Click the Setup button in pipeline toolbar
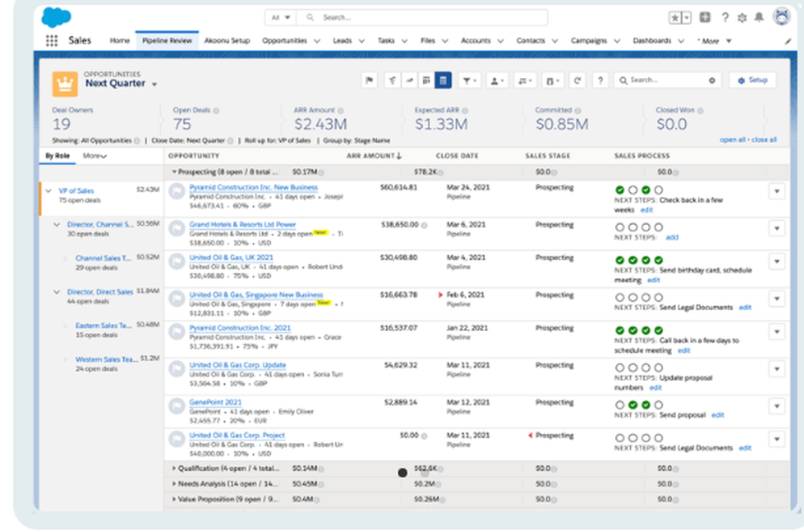The image size is (804, 532). coord(753,80)
